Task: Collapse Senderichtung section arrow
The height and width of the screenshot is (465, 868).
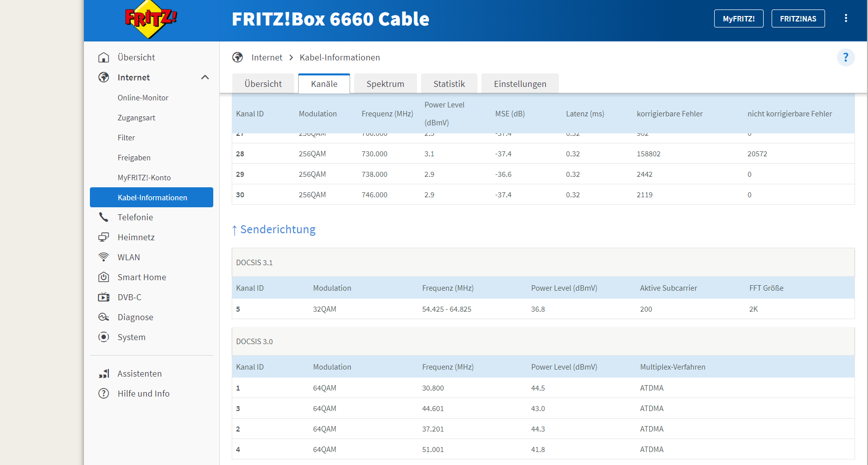Action: tap(234, 230)
